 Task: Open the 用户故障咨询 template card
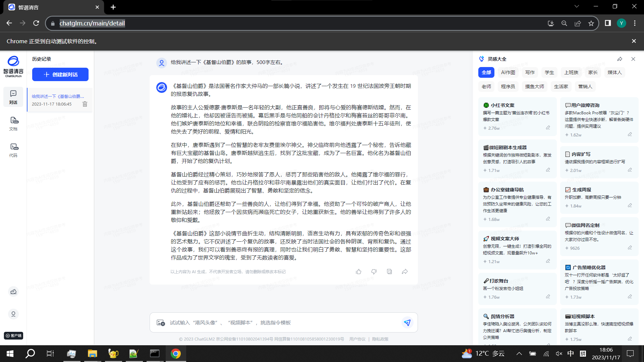click(x=599, y=120)
